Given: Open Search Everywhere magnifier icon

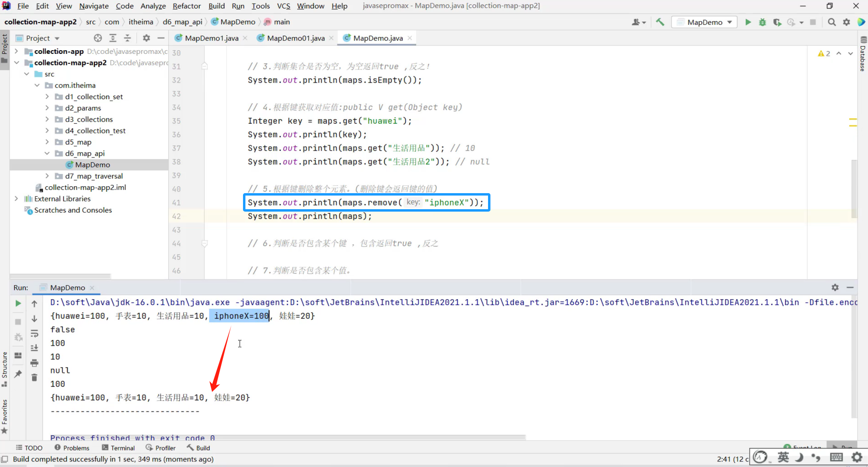Looking at the screenshot, I should pyautogui.click(x=832, y=22).
